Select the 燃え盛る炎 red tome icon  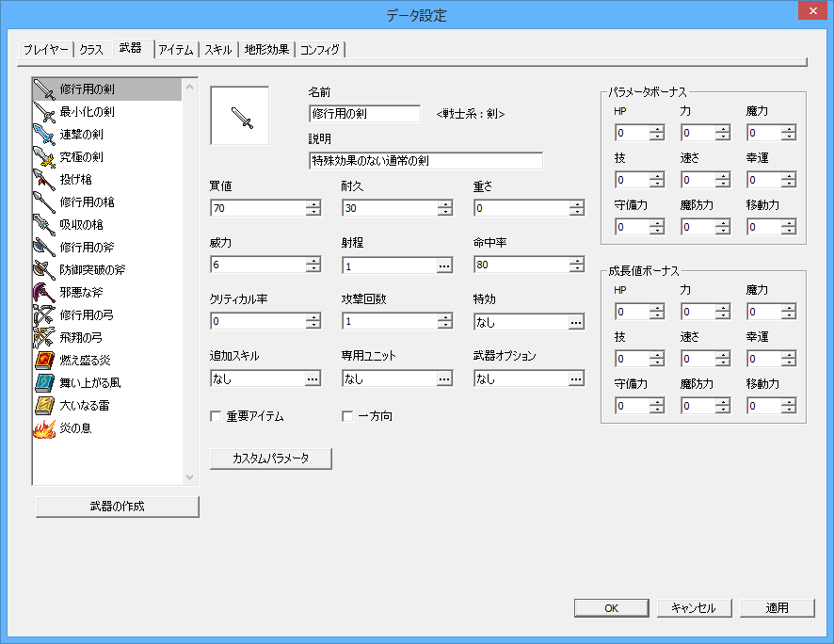[x=44, y=361]
